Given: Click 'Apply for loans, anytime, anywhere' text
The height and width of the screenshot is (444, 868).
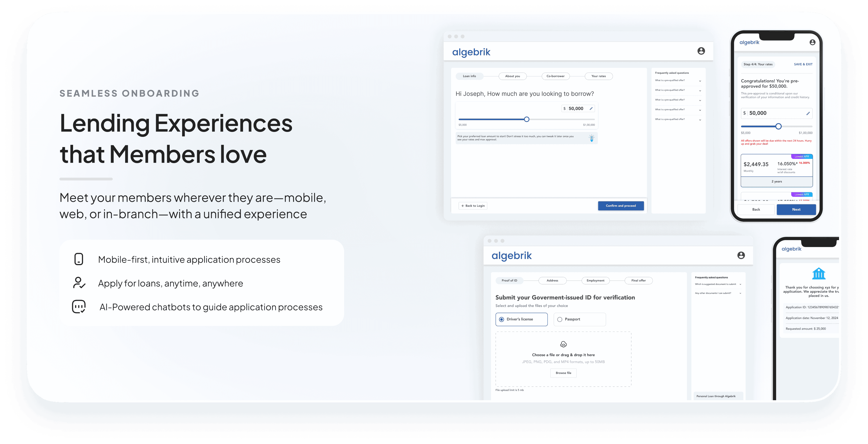Looking at the screenshot, I should click(x=170, y=283).
